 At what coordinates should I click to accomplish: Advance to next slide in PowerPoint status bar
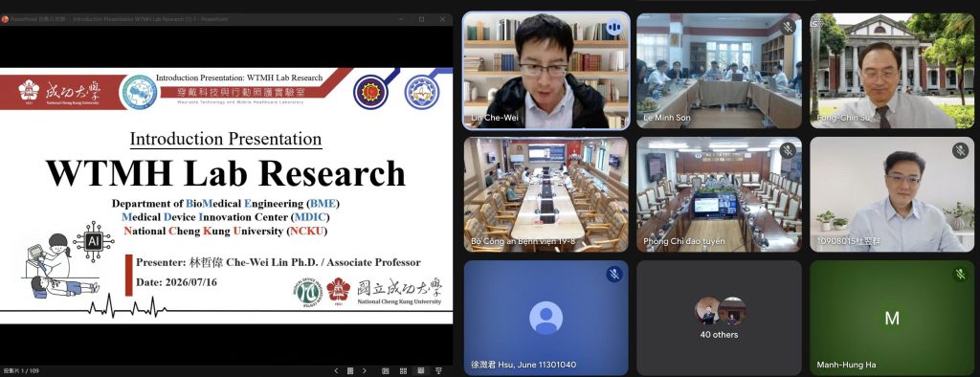point(365,370)
